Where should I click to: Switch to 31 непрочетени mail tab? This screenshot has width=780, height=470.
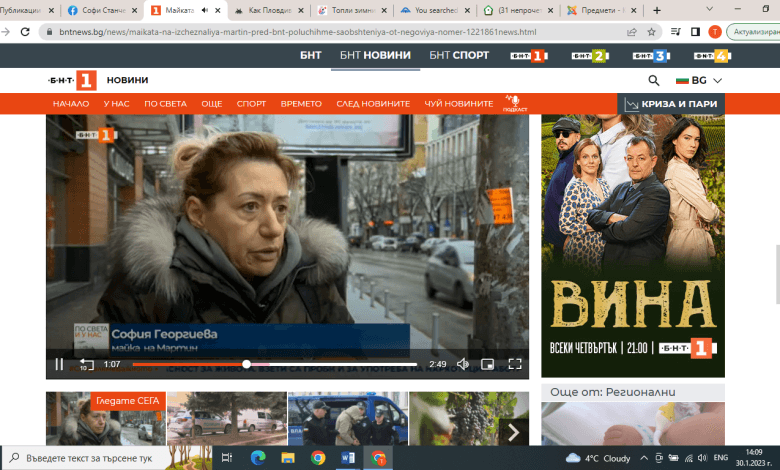518,10
